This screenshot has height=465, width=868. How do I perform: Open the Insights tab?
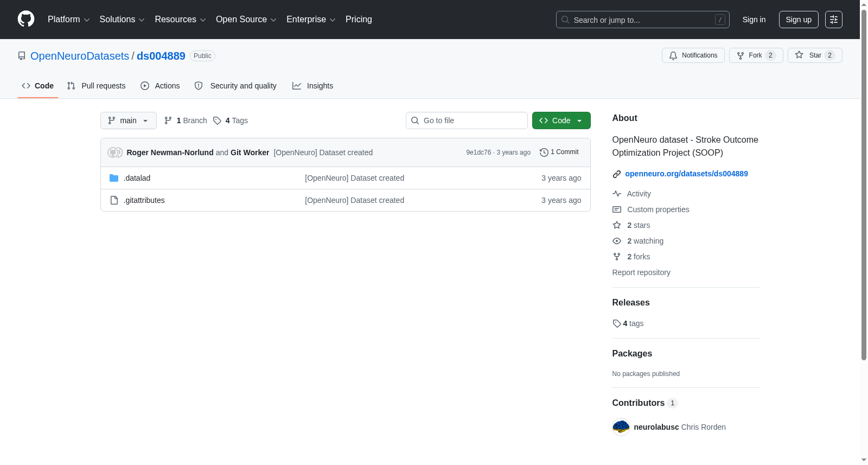click(312, 86)
